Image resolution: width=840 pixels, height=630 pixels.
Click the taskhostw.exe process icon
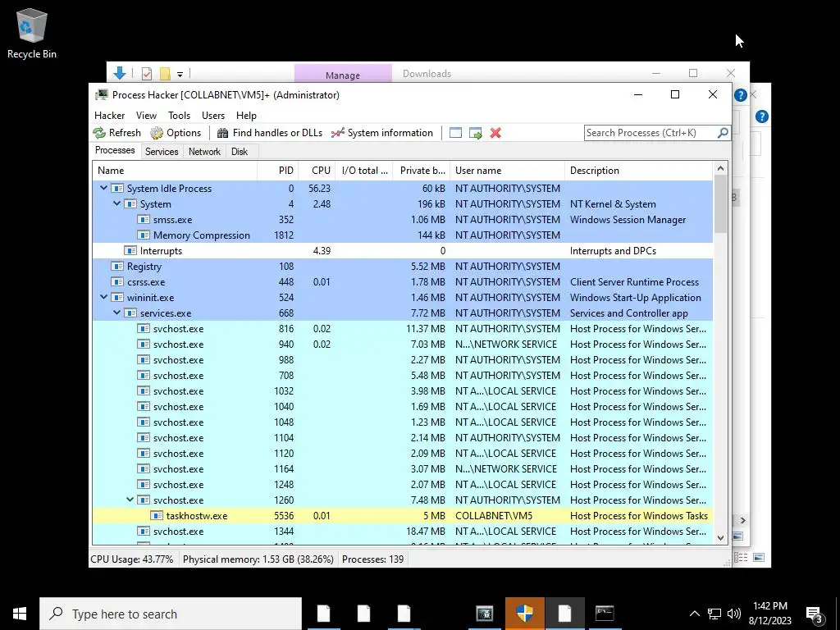point(157,515)
